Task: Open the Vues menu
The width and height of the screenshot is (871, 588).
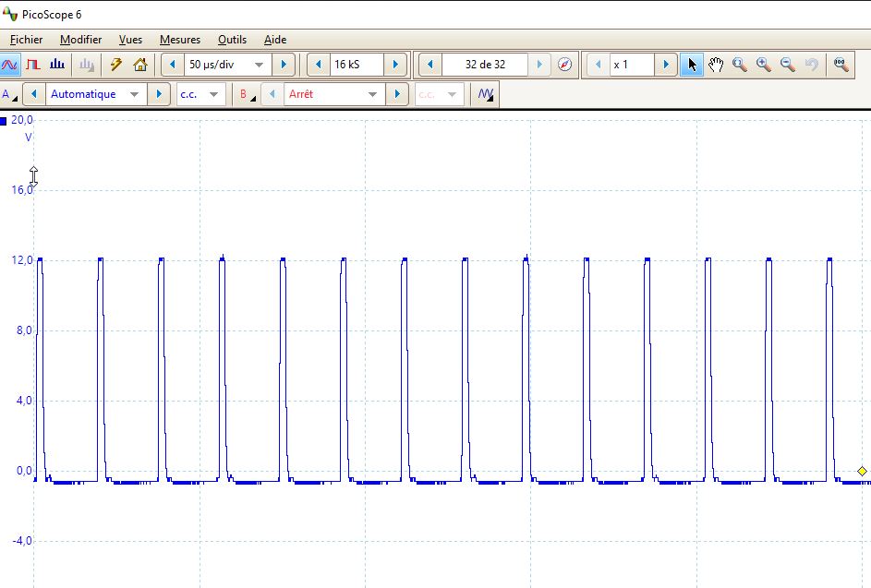Action: pyautogui.click(x=130, y=40)
